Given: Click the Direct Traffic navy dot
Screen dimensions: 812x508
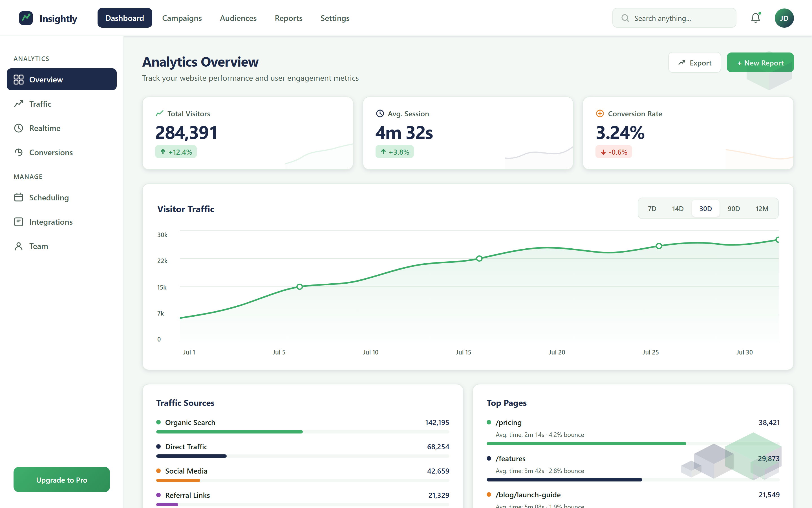Looking at the screenshot, I should (158, 446).
